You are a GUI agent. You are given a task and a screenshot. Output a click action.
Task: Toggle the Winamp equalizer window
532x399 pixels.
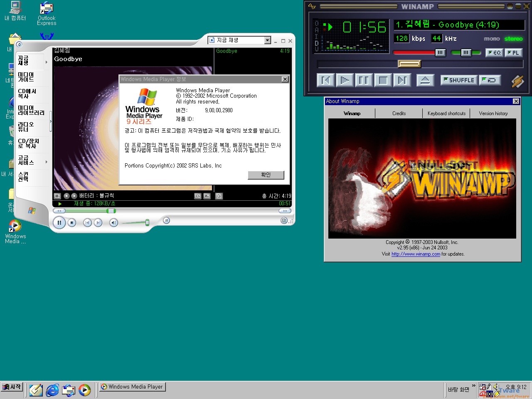(x=494, y=53)
